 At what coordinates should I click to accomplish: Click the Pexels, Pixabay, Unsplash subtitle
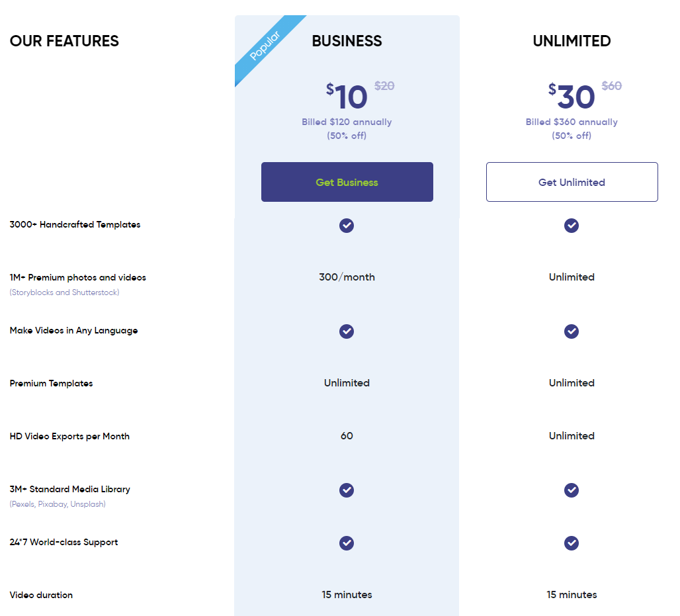(58, 504)
